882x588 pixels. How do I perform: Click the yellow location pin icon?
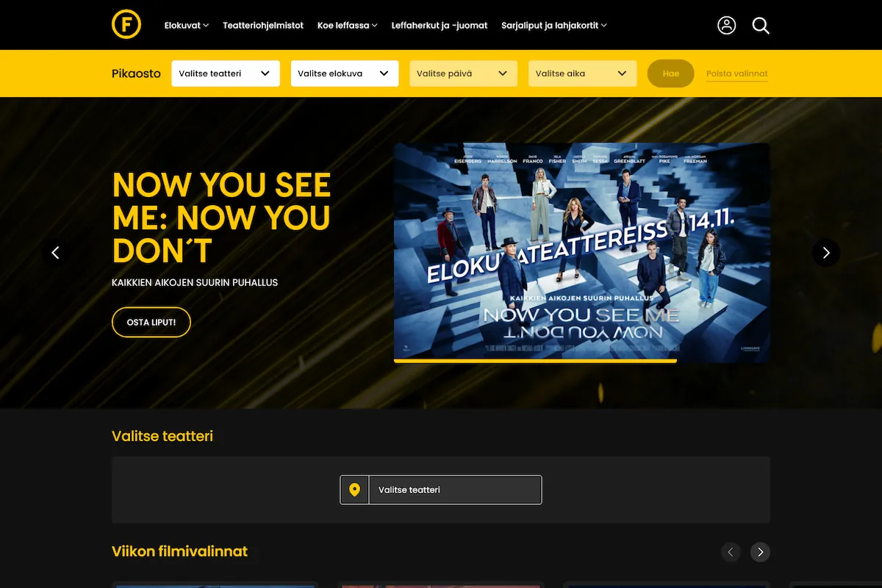(355, 490)
